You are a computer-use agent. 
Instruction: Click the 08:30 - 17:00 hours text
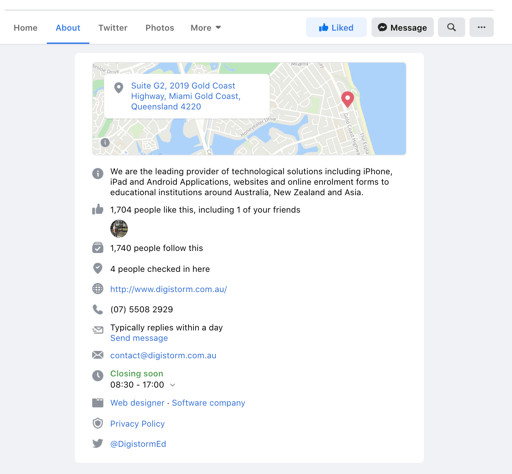137,385
